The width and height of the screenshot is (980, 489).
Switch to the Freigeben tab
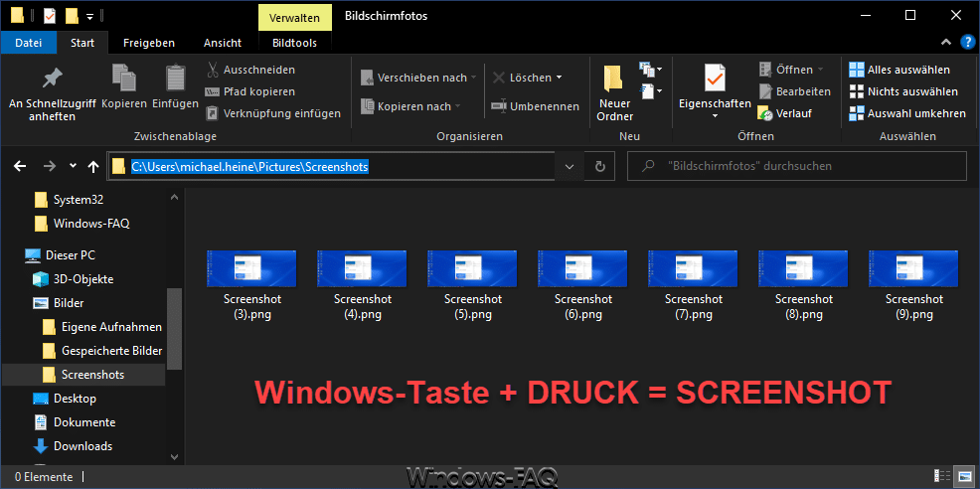click(149, 43)
